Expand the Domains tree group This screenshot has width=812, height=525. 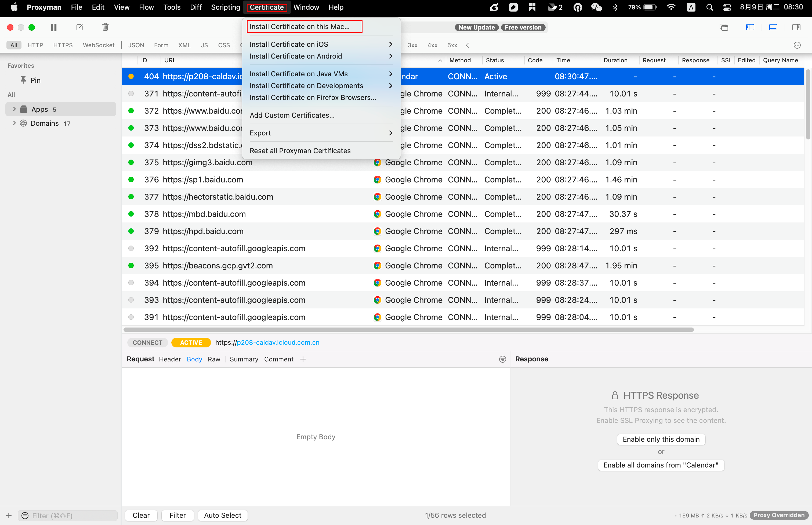click(x=14, y=123)
